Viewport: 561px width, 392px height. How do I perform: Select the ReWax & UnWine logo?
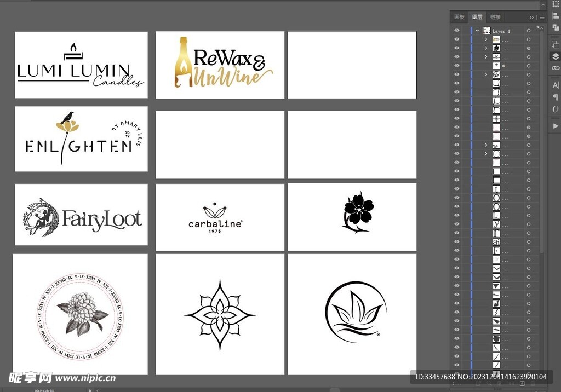coord(224,63)
